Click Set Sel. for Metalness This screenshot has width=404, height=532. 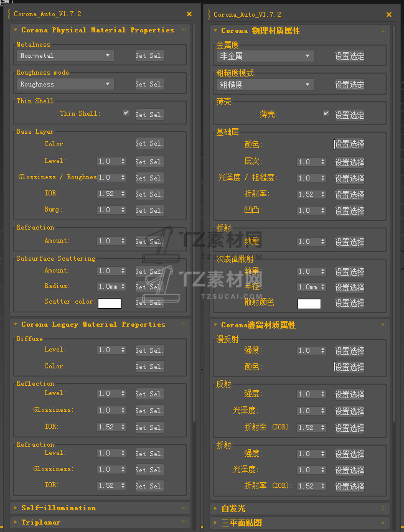pos(150,55)
